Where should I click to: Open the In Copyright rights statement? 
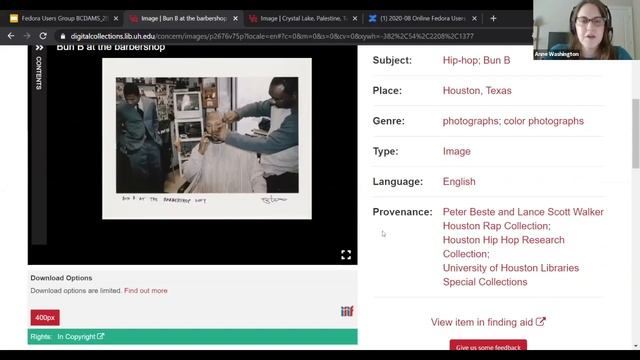pyautogui.click(x=80, y=337)
